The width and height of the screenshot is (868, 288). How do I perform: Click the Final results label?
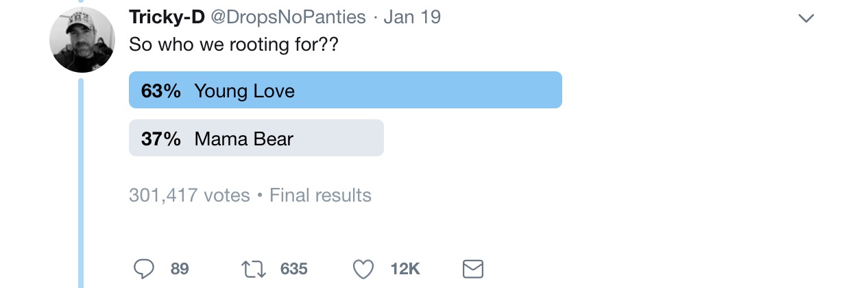pos(320,195)
